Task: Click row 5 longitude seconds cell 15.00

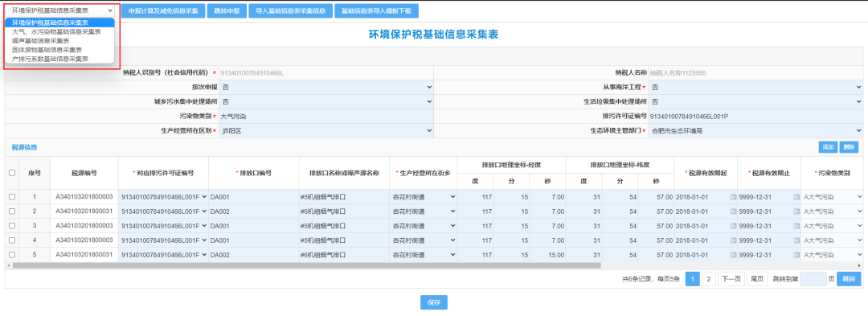Action: pos(547,255)
